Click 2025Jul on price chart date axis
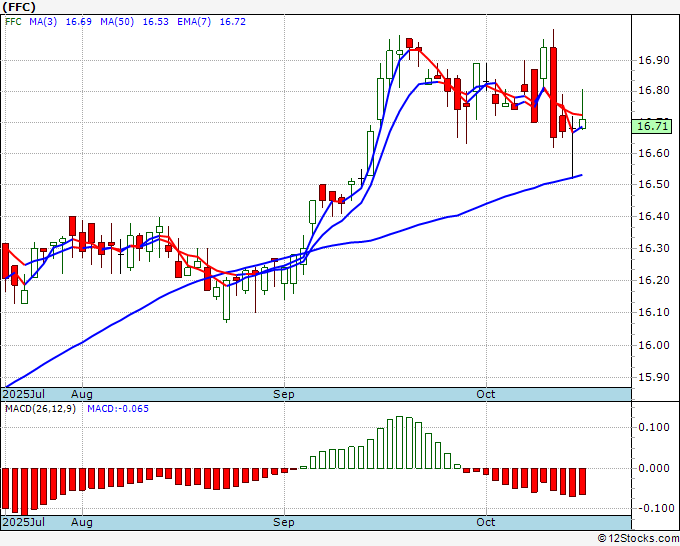This screenshot has width=680, height=546. (x=24, y=394)
